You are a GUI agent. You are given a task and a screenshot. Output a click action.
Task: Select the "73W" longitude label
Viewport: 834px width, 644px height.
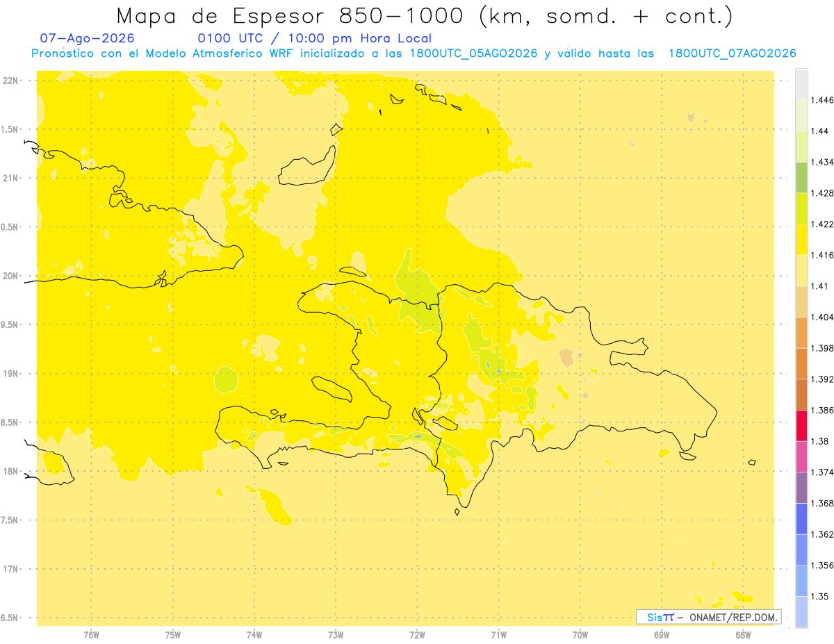click(x=336, y=634)
